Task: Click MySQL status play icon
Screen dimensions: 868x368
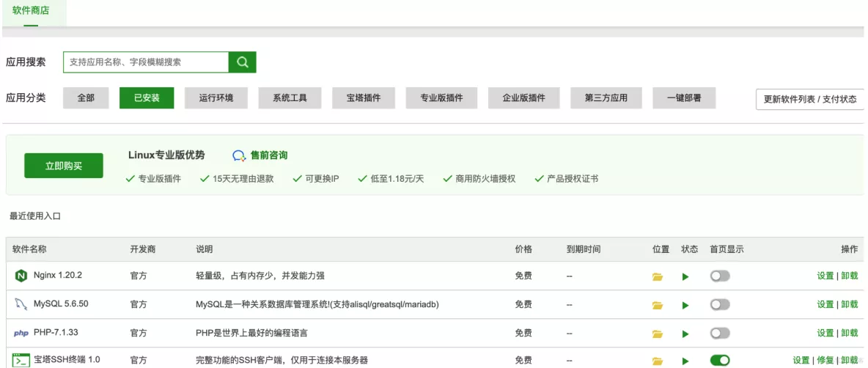Action: click(x=685, y=305)
